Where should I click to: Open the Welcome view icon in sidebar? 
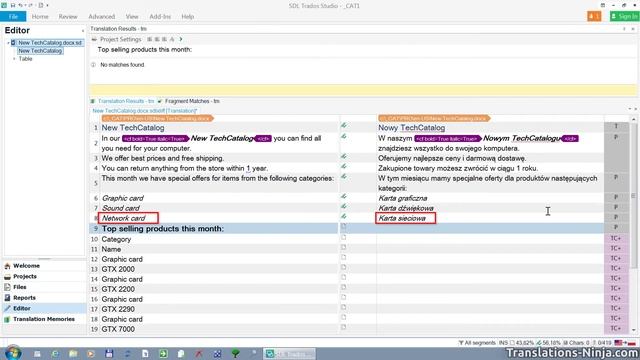tap(7, 266)
